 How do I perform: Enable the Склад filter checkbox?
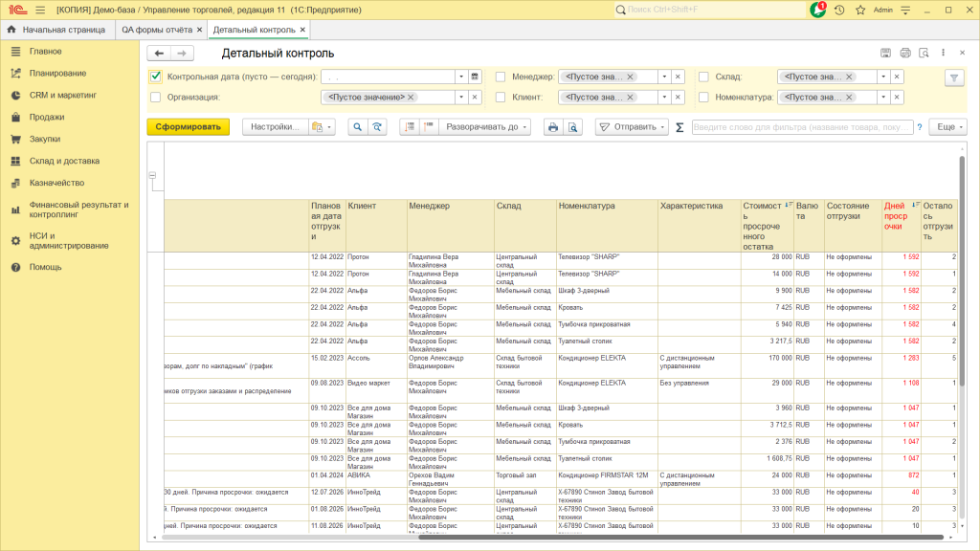pyautogui.click(x=703, y=77)
